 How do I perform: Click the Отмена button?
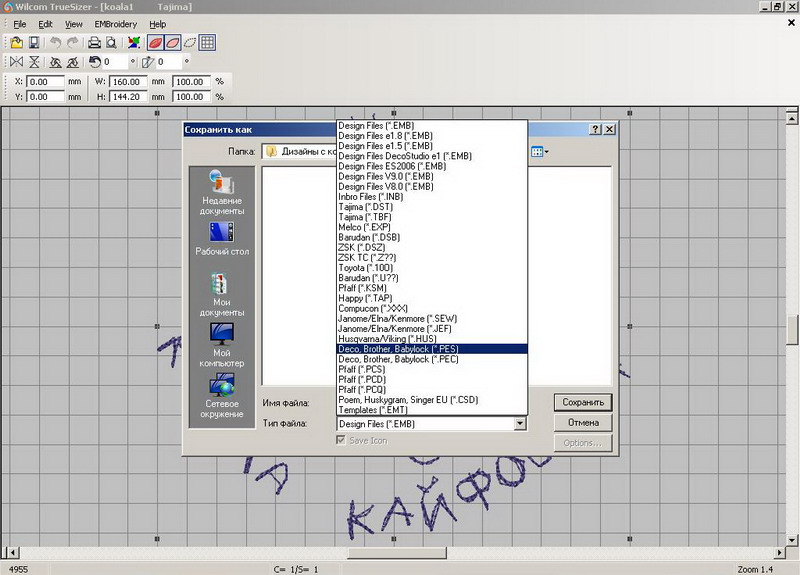pos(582,423)
